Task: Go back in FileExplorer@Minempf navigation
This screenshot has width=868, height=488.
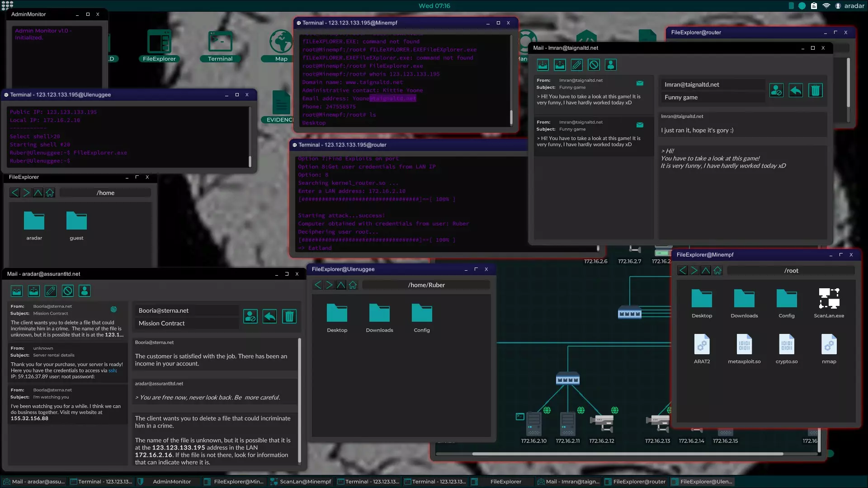Action: pos(683,271)
